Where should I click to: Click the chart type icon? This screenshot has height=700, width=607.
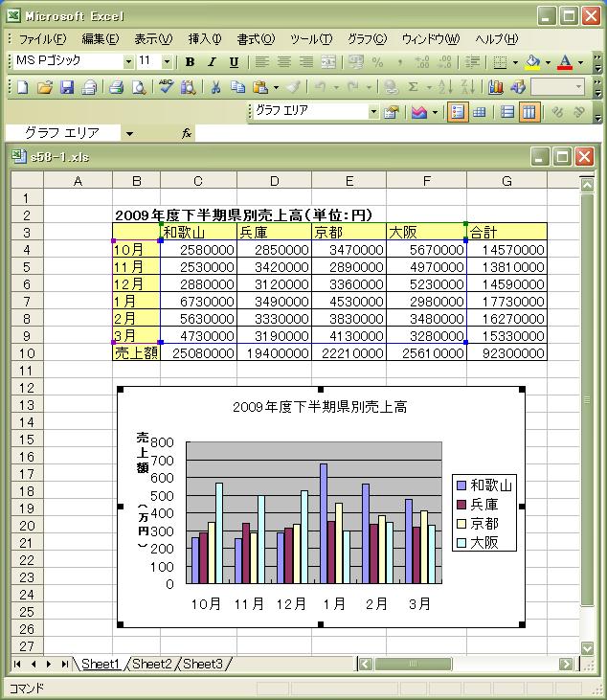click(418, 112)
